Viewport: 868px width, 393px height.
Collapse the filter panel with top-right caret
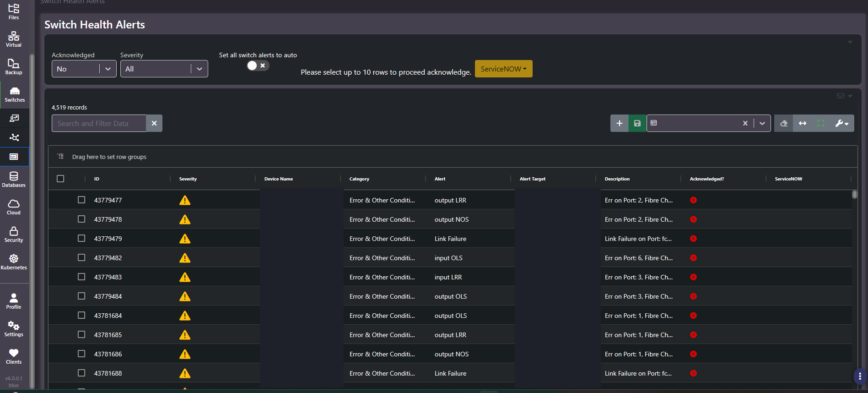pyautogui.click(x=850, y=42)
